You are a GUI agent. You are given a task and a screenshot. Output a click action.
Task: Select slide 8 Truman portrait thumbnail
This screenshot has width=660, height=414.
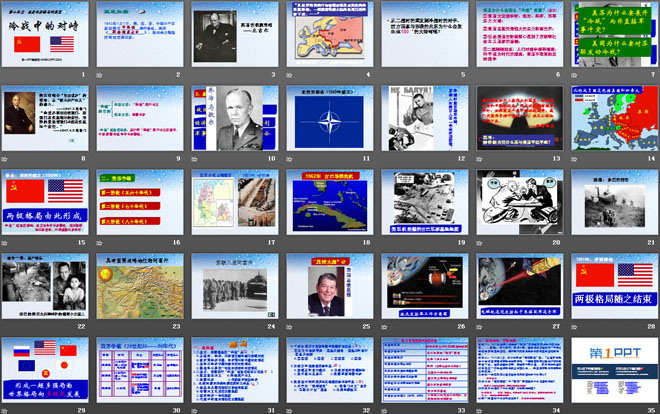45,118
